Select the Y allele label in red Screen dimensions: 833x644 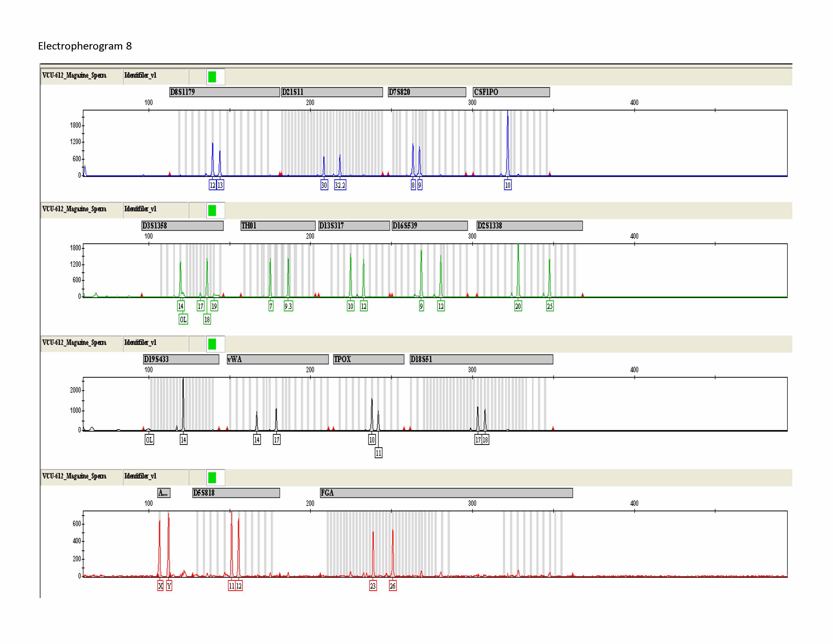point(169,586)
